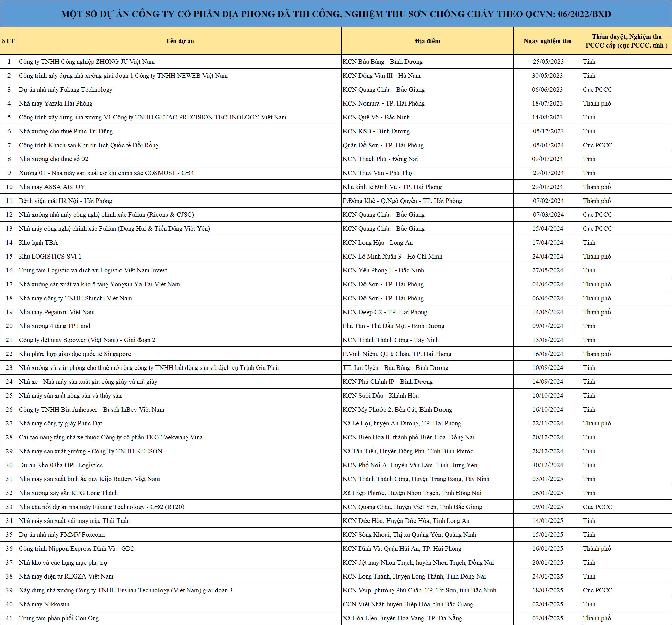672x625 pixels.
Task: Click the 'Tên dự án' column header
Action: (180, 41)
